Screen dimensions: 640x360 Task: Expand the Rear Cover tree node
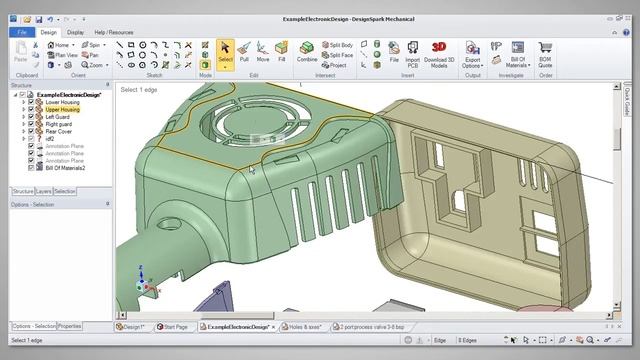pyautogui.click(x=24, y=131)
